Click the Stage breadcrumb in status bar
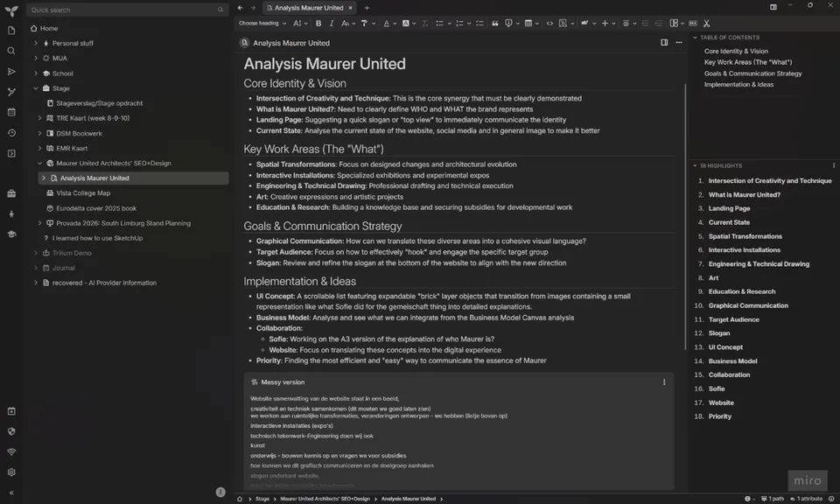The image size is (840, 504). tap(262, 499)
